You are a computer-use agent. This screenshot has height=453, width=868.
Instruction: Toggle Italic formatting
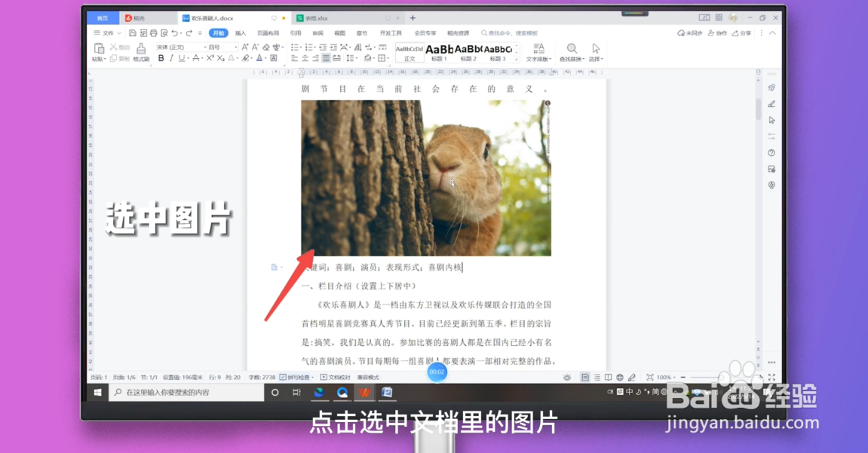click(172, 58)
